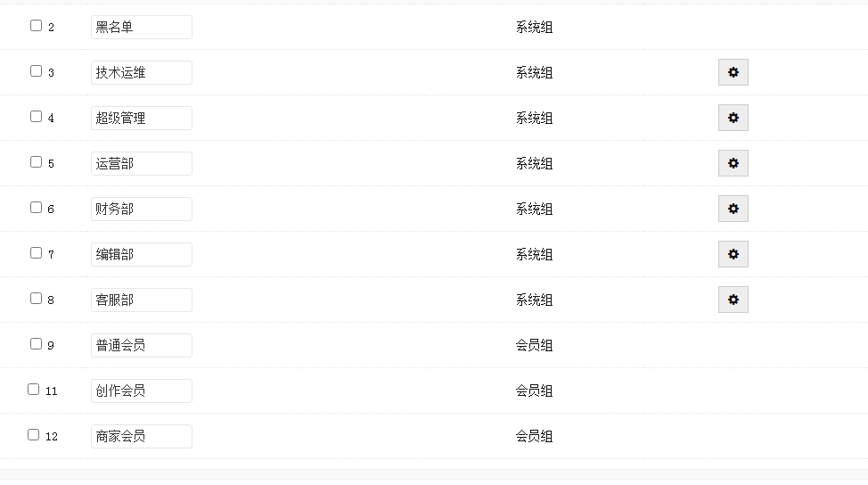Open settings gear for 技术运维 group
Screen dimensions: 868x485
click(x=733, y=72)
